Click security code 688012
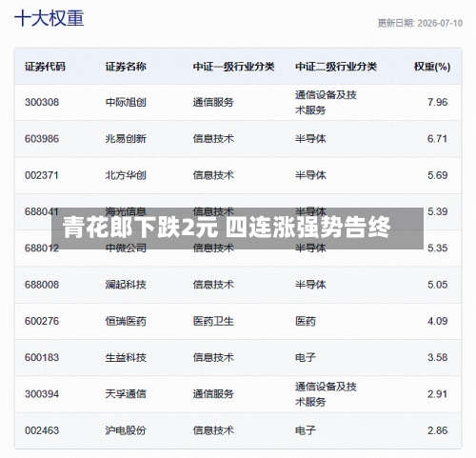This screenshot has height=458, width=476. click(42, 248)
